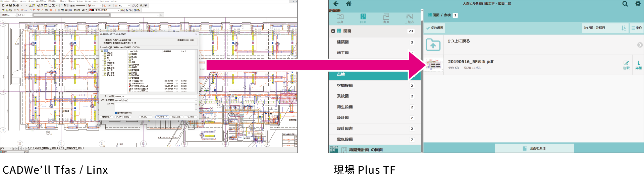The image size is (644, 174).
Task: Go up via 1つ上に戻る row
Action: tap(533, 45)
